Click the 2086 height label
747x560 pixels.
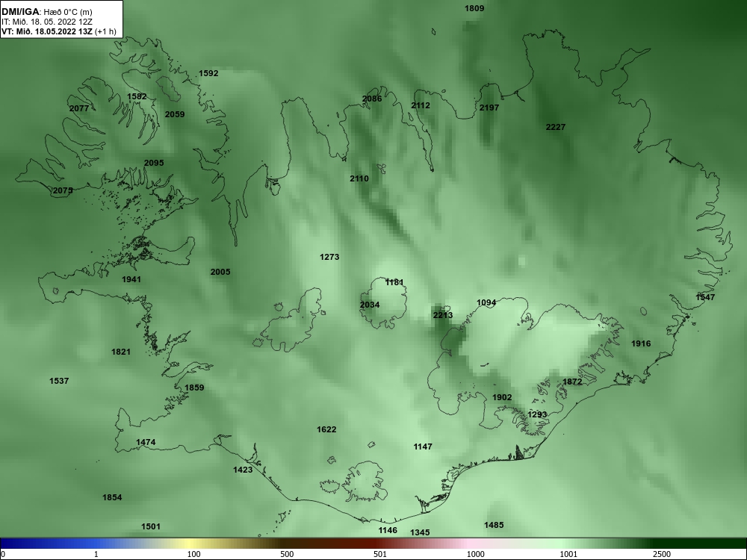pos(371,99)
